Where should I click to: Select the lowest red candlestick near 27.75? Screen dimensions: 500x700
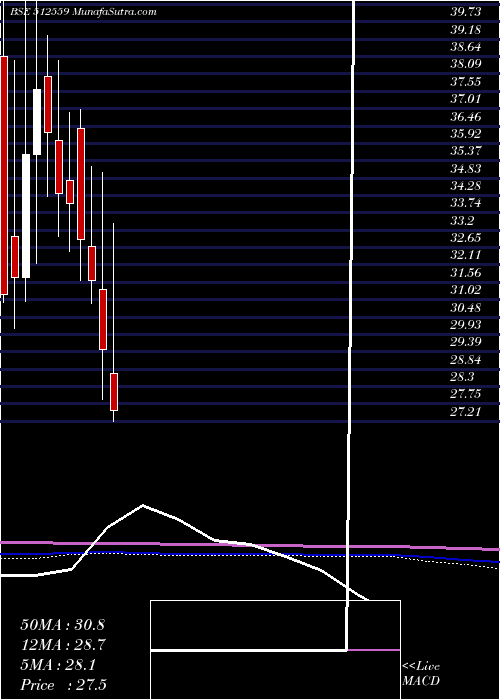point(114,392)
